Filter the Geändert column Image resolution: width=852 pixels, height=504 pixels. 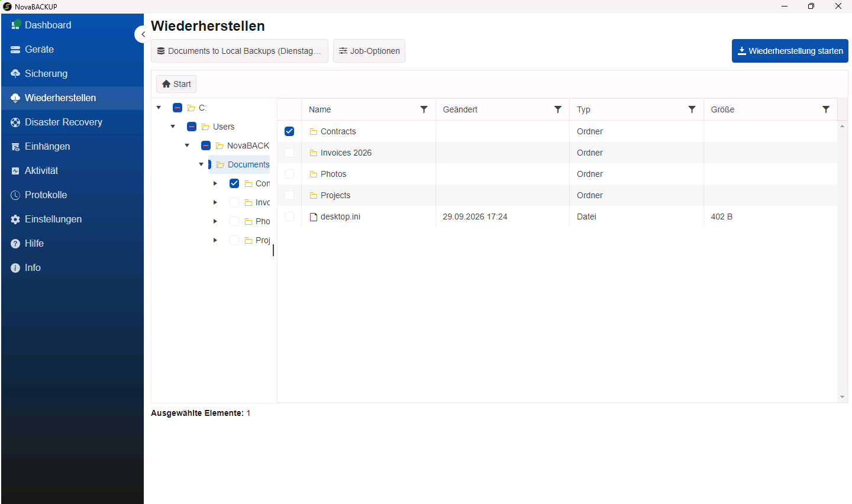pyautogui.click(x=557, y=109)
